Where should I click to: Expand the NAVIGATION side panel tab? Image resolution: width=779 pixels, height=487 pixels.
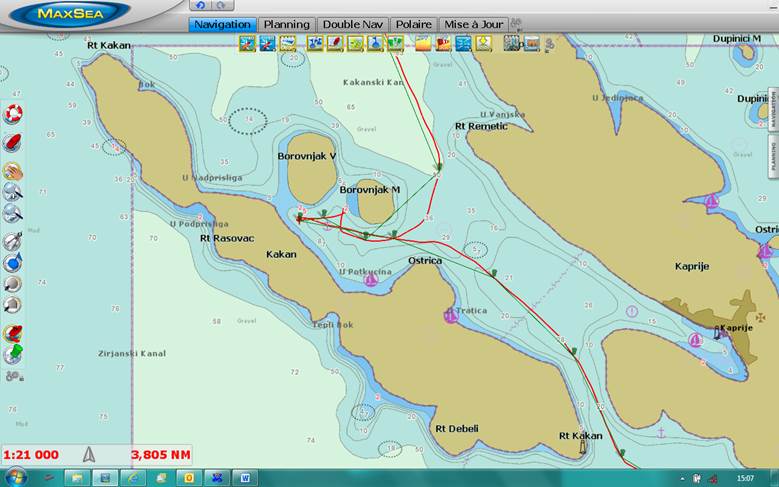(773, 110)
